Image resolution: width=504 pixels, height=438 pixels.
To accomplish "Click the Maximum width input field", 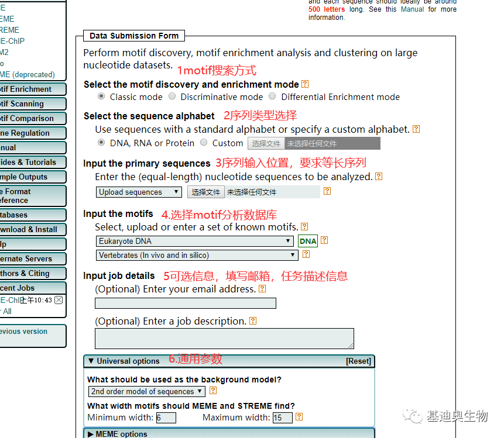I will [x=283, y=418].
